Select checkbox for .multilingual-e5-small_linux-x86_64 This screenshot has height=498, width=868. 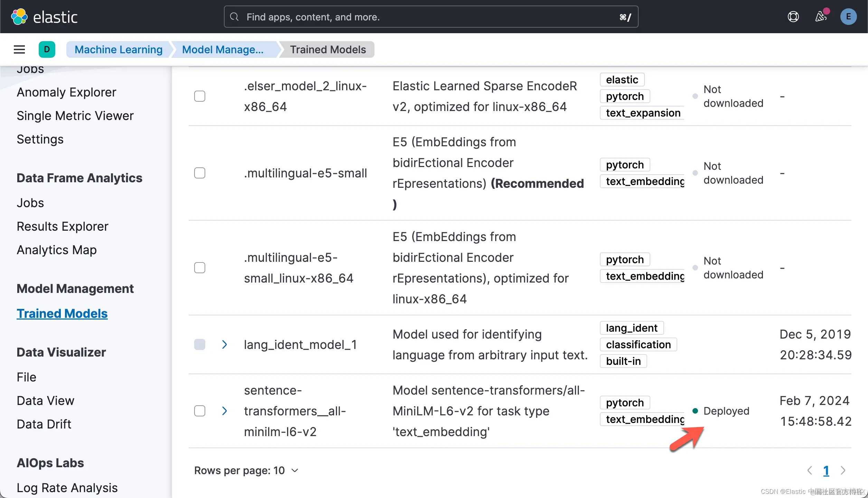tap(200, 268)
